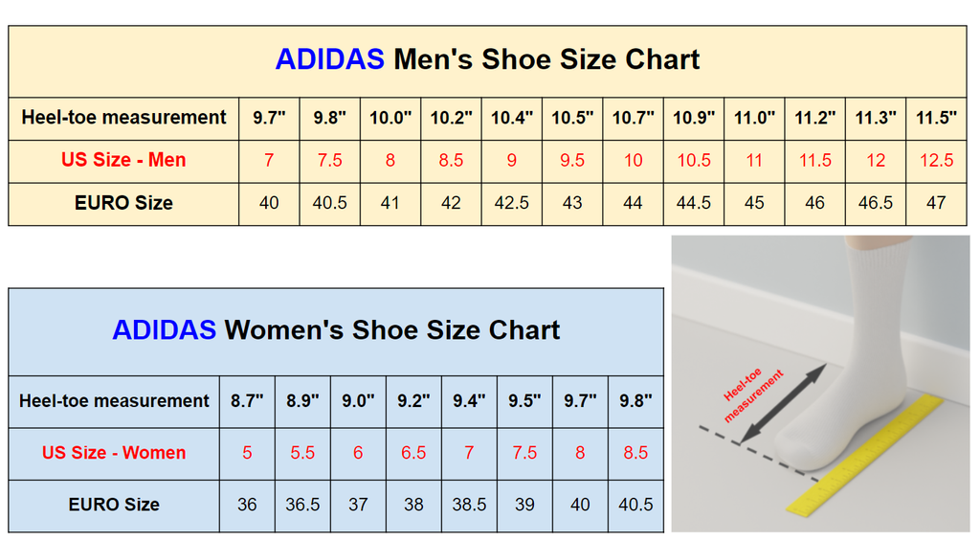Select the women's heel-toe 9.2" cell

pyautogui.click(x=413, y=401)
